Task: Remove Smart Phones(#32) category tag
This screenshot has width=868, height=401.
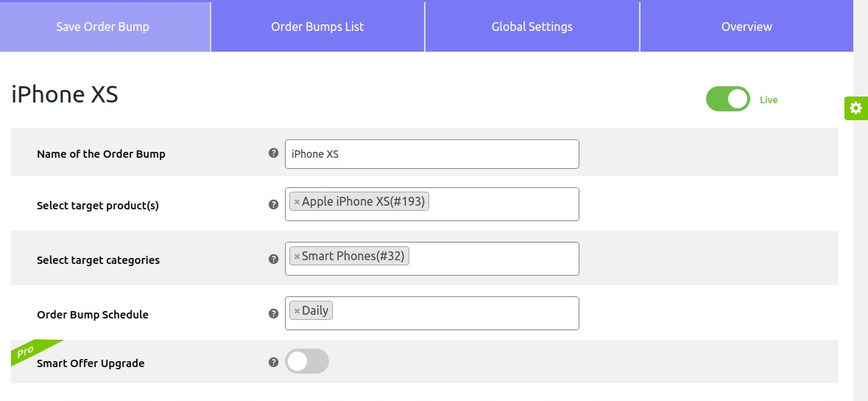Action: pyautogui.click(x=297, y=257)
